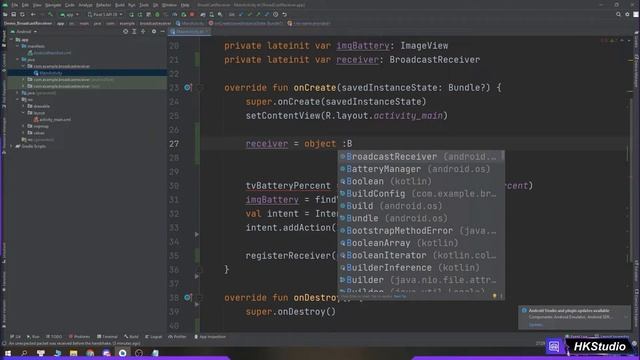Open the TODO tool window

click(x=54, y=337)
